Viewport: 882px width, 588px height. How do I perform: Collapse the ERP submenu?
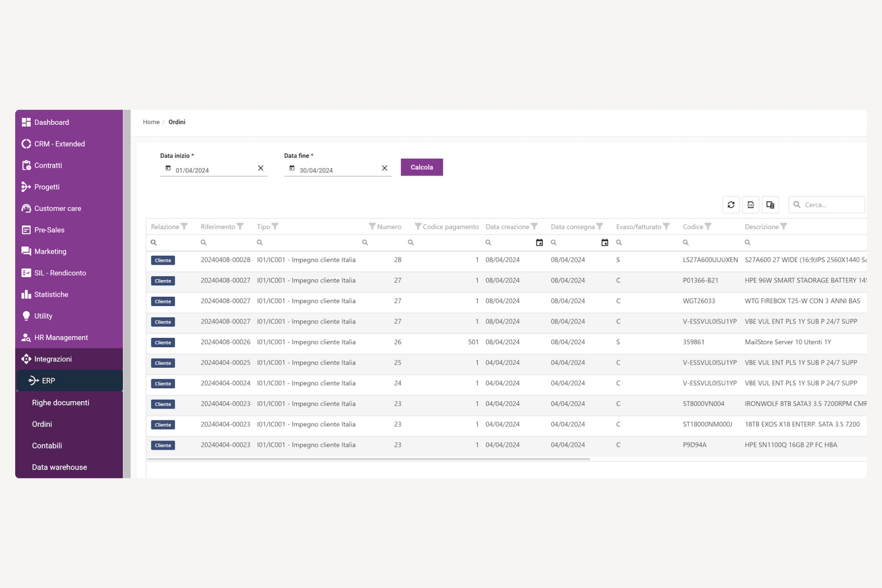point(70,381)
